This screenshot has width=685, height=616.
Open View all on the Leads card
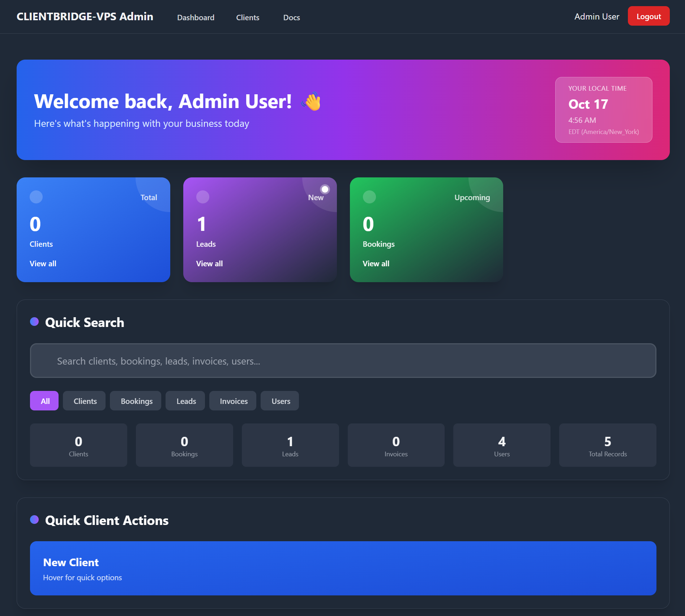click(209, 263)
